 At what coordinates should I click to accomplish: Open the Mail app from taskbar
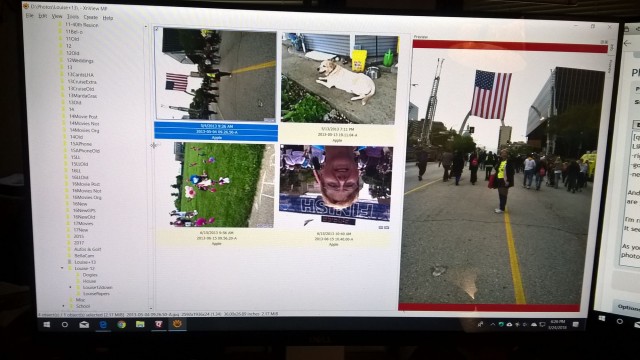(84, 324)
